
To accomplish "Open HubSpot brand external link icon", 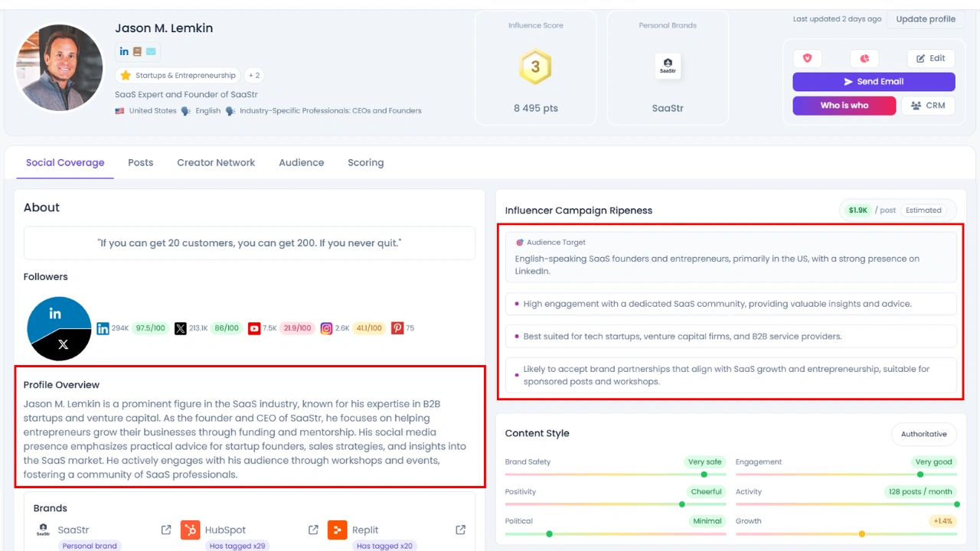I will [313, 530].
